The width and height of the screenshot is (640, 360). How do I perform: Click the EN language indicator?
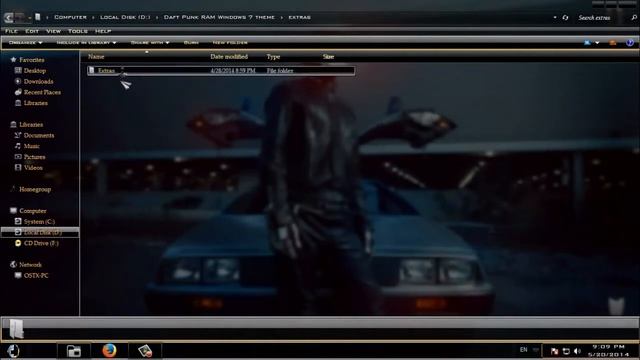(524, 350)
